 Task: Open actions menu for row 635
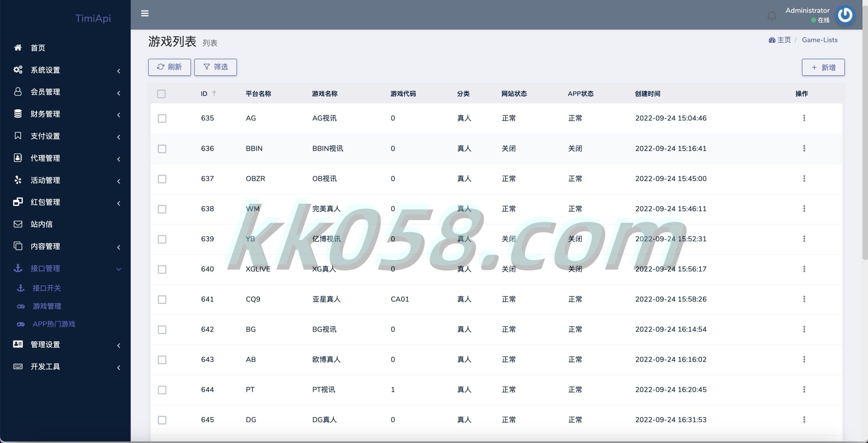click(x=804, y=118)
